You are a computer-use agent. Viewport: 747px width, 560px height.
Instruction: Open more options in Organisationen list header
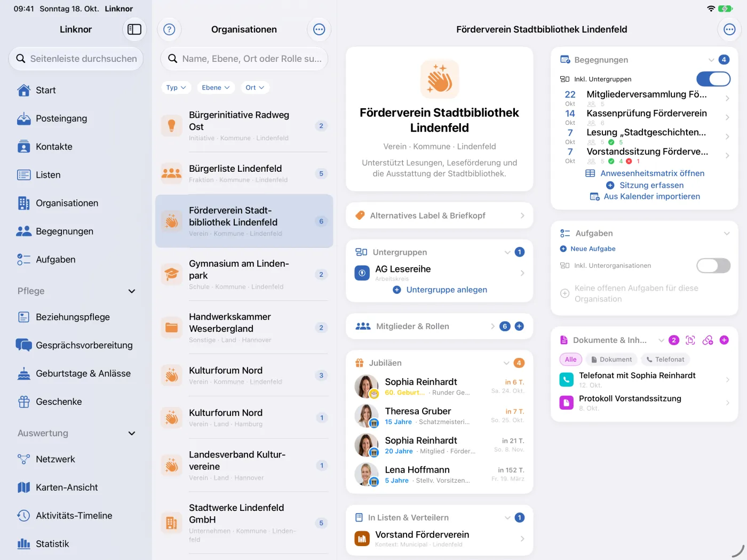(319, 29)
